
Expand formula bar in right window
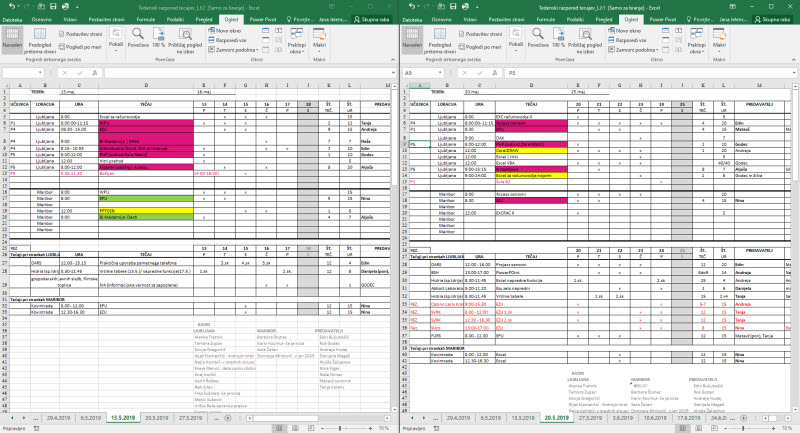[x=794, y=73]
